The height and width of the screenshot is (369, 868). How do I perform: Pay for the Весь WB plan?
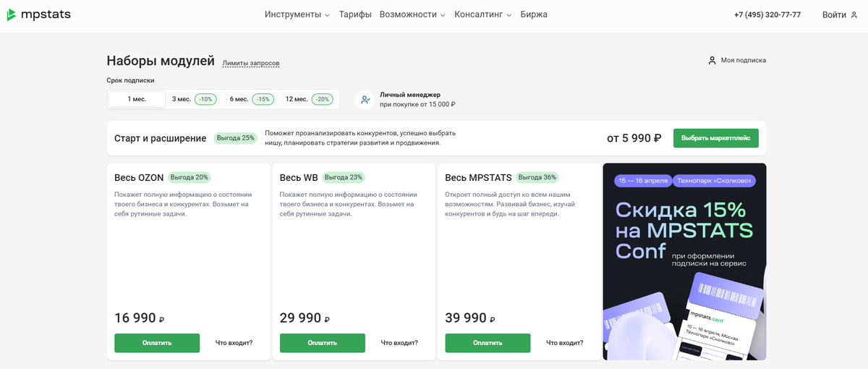coord(322,343)
